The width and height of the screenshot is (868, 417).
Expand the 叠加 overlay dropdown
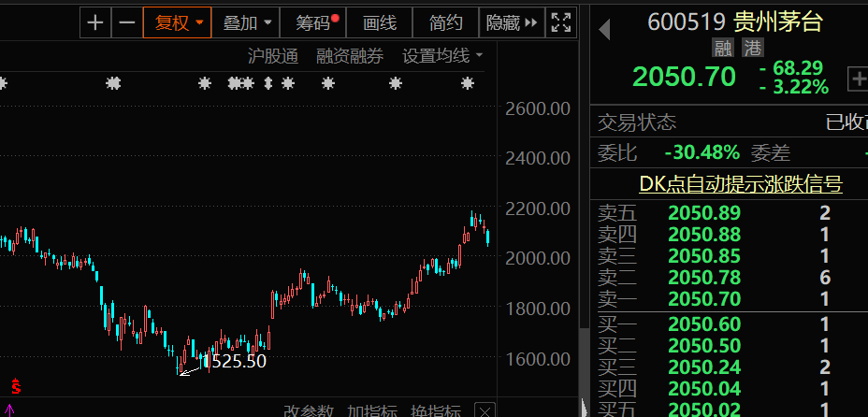247,22
